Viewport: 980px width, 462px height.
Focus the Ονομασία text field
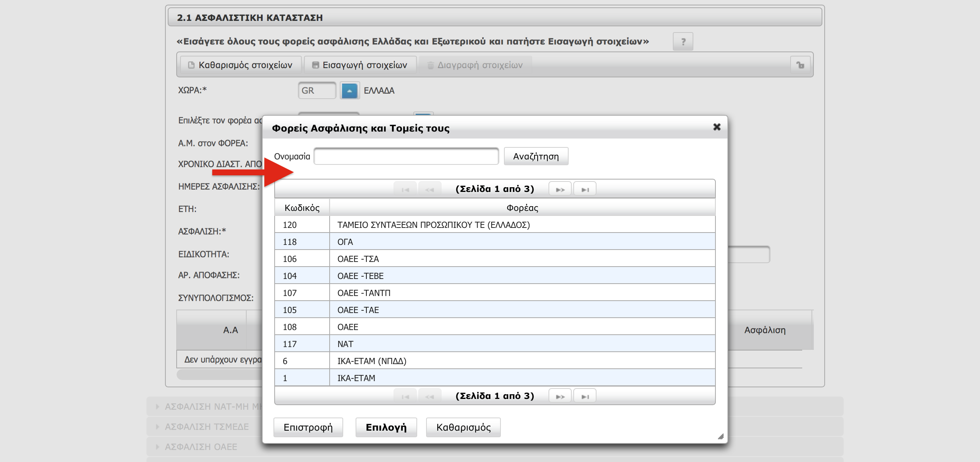(x=406, y=156)
